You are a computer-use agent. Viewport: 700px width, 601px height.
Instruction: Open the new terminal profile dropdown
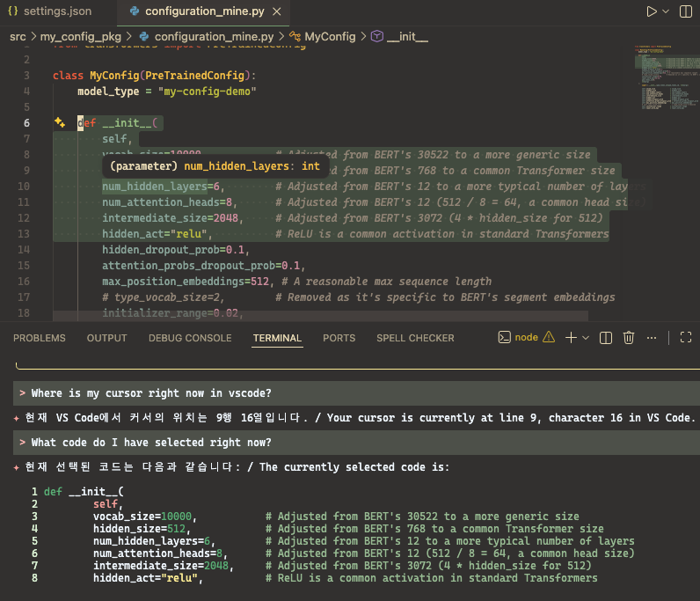586,338
